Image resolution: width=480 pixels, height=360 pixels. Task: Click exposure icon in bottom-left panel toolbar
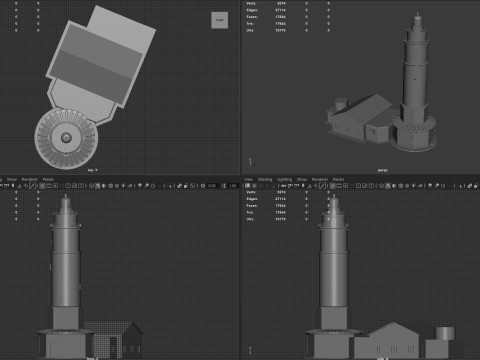(203, 186)
